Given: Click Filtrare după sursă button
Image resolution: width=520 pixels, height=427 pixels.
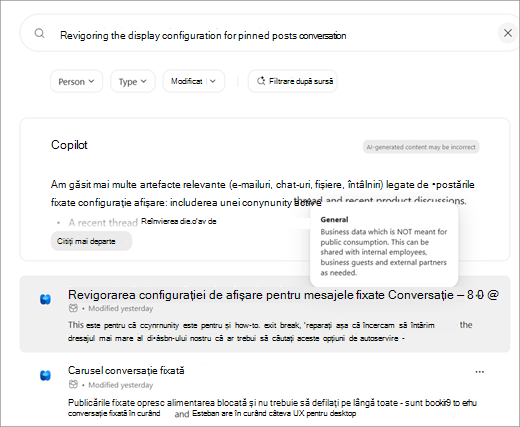Looking at the screenshot, I should 293,81.
